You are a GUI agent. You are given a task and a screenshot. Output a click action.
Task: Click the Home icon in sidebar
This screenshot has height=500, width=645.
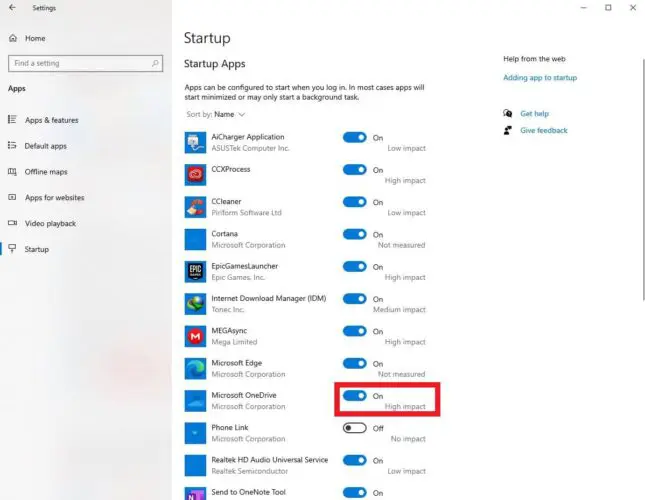(13, 38)
